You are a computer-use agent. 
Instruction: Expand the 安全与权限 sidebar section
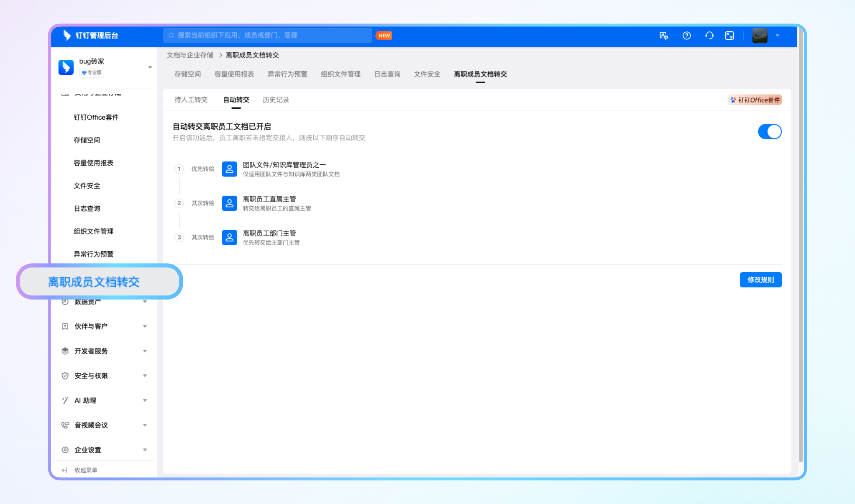104,376
